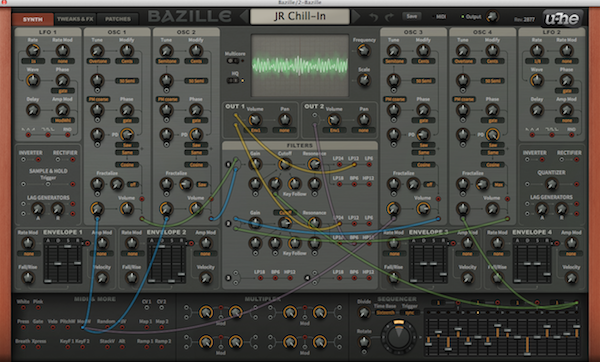This screenshot has width=600, height=362.
Task: Click the oscilloscope waveform display
Action: [x=300, y=65]
